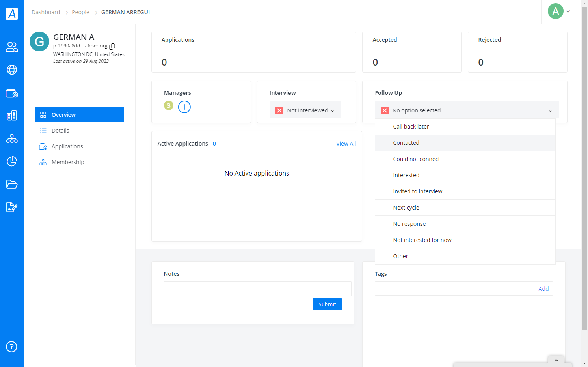Screen dimensions: 588x367
Task: Choose Could not connect option
Action: tap(465, 159)
